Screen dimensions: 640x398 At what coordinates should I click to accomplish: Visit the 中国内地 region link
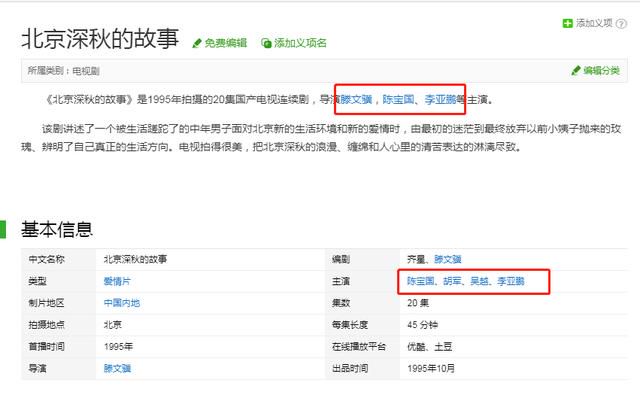click(122, 303)
